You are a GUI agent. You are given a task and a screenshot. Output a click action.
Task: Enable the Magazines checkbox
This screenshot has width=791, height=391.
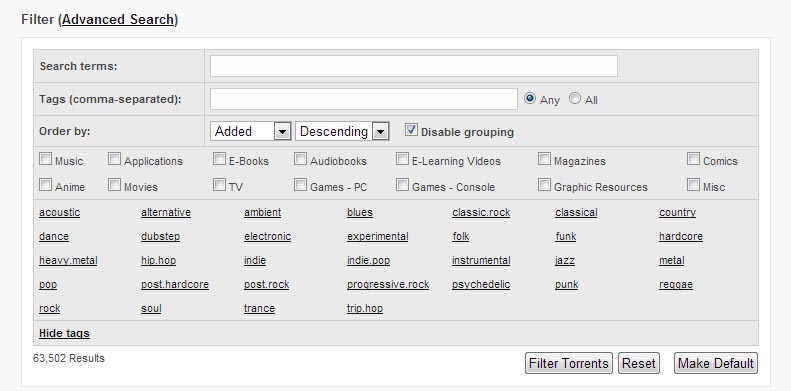pyautogui.click(x=544, y=159)
